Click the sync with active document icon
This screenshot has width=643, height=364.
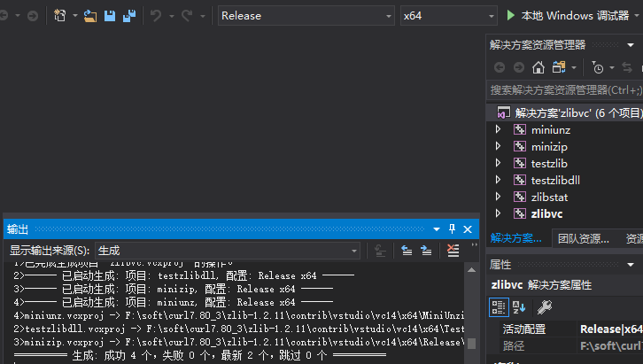(x=627, y=67)
